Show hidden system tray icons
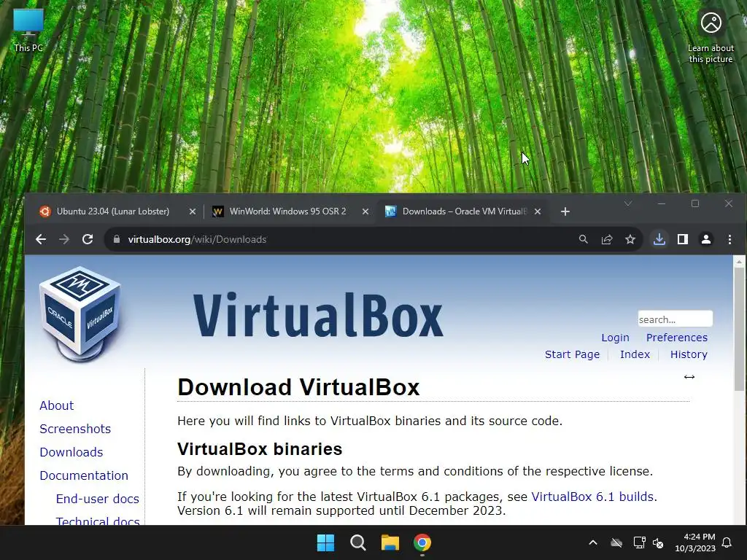The width and height of the screenshot is (747, 560). pyautogui.click(x=593, y=542)
